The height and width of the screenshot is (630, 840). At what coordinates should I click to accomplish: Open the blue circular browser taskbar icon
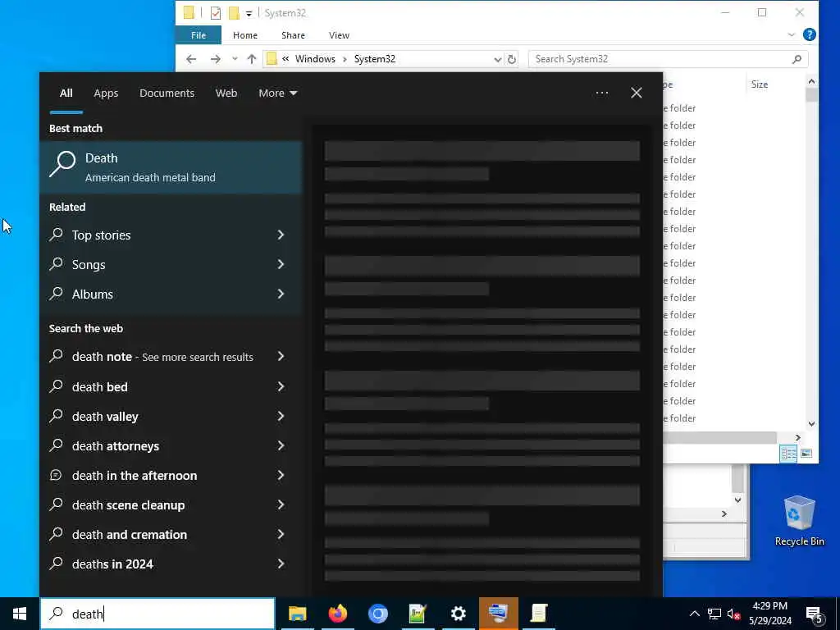click(377, 614)
